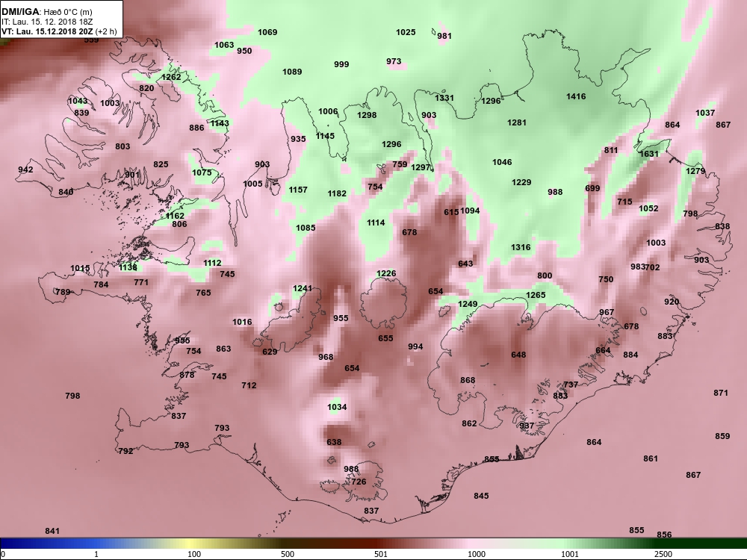The height and width of the screenshot is (560, 747).
Task: Select the 1025 value near the top
Action: 406,32
